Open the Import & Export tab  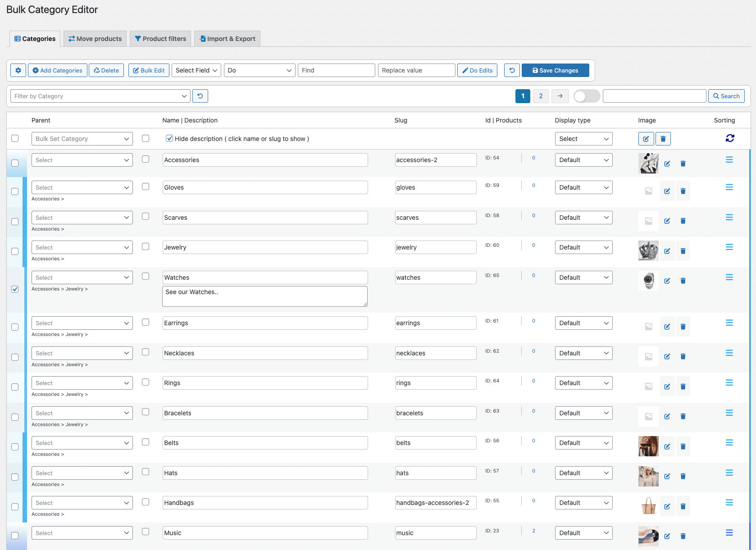tap(227, 39)
